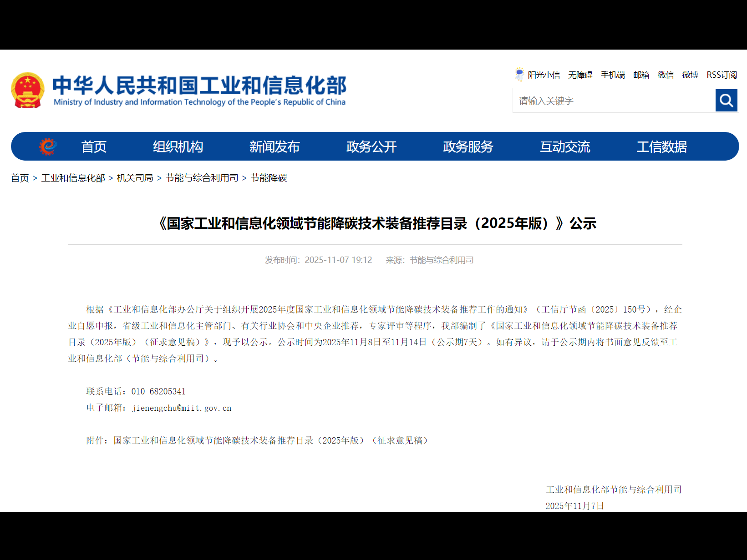Screen dimensions: 747x560
Task: Open the 新闻发布 navigation menu
Action: pyautogui.click(x=274, y=146)
